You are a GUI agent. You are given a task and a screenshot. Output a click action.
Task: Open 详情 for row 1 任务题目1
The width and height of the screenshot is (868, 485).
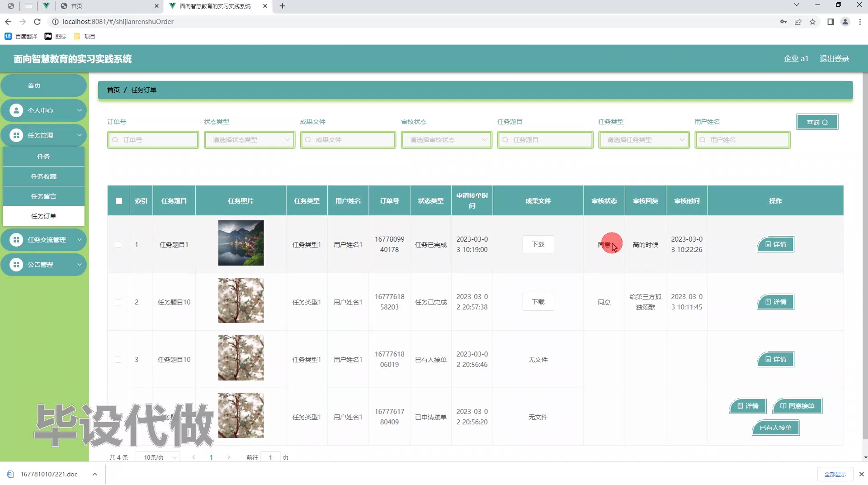pos(775,244)
